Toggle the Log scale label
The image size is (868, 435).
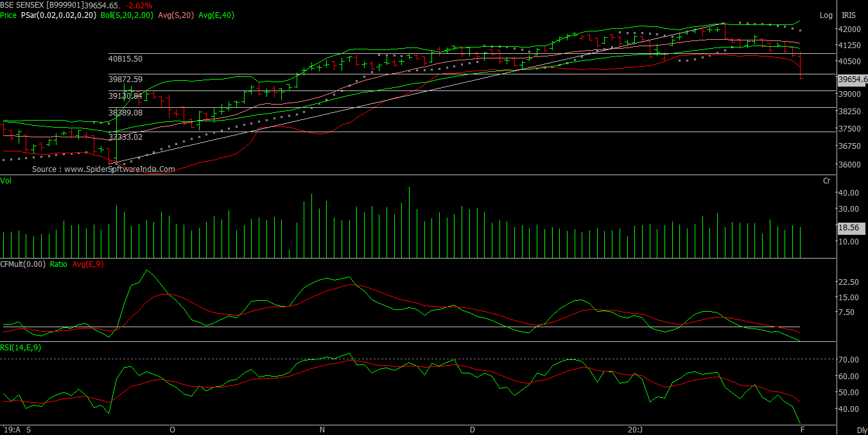pyautogui.click(x=826, y=15)
